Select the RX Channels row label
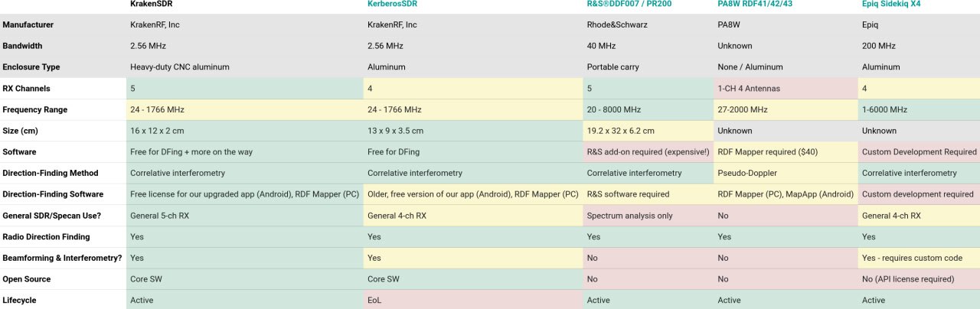This screenshot has width=980, height=309. point(26,89)
